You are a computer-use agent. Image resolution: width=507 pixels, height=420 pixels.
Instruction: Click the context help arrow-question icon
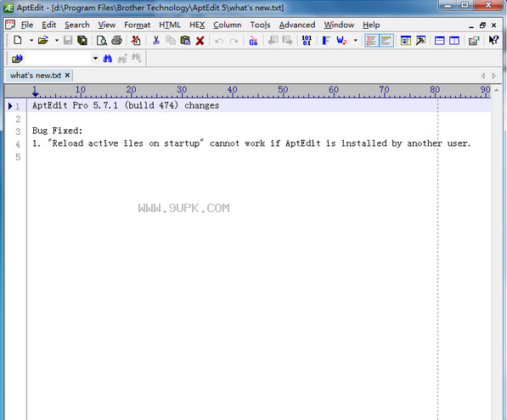pyautogui.click(x=493, y=40)
